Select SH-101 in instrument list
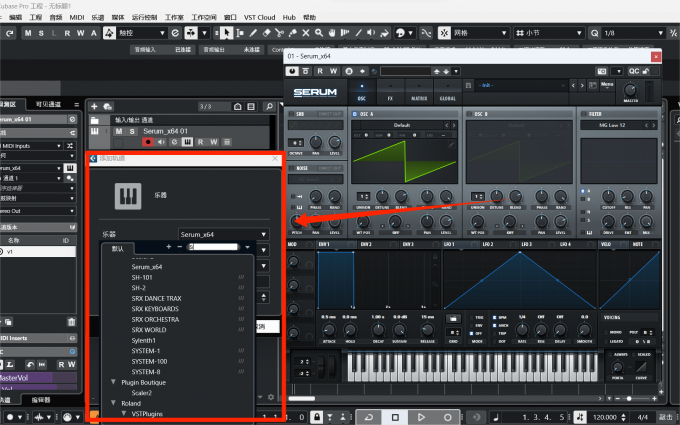 tap(142, 277)
